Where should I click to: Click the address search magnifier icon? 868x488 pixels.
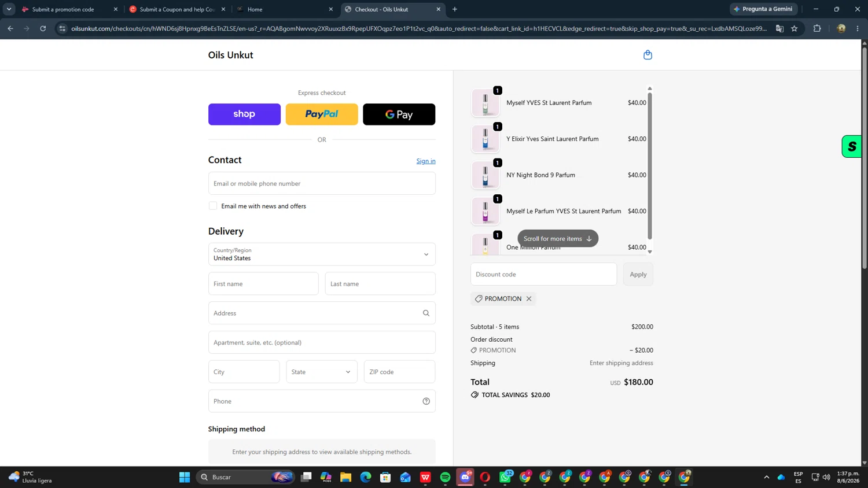426,313
